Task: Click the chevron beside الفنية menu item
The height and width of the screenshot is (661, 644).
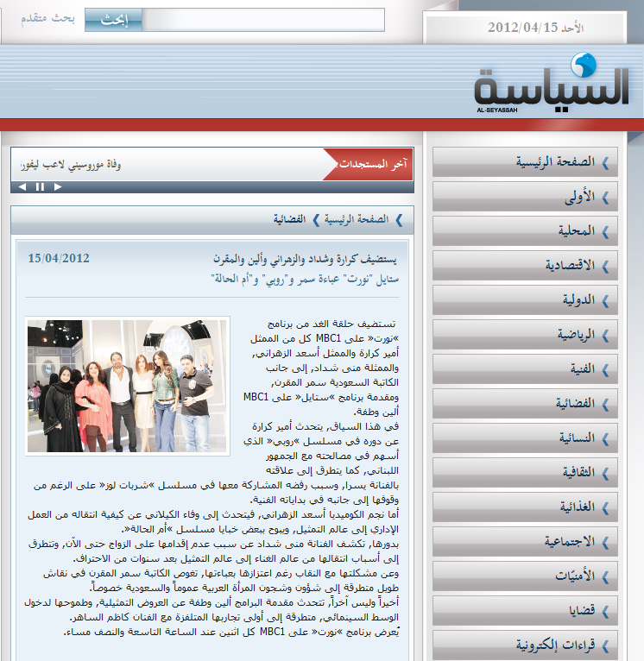Action: (x=606, y=370)
